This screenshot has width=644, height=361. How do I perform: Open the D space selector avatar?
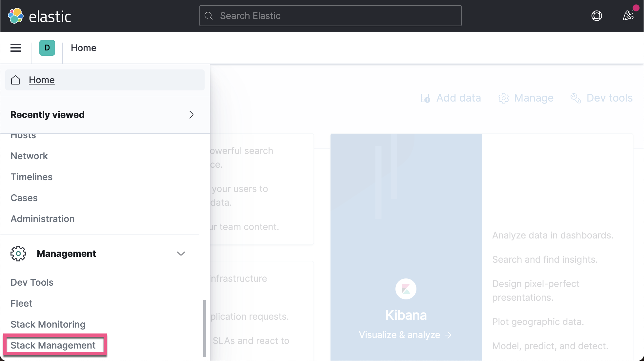click(x=47, y=48)
